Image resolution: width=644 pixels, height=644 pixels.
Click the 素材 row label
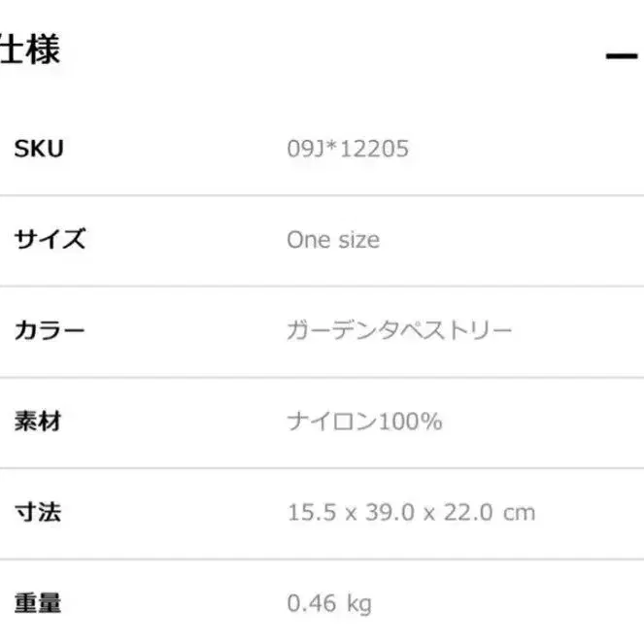click(x=38, y=421)
